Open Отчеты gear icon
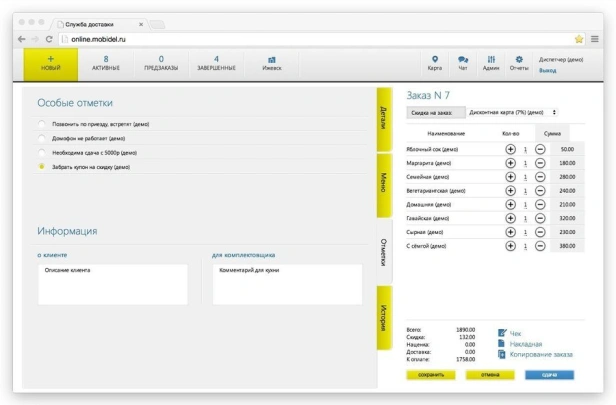The width and height of the screenshot is (616, 405). (x=519, y=59)
